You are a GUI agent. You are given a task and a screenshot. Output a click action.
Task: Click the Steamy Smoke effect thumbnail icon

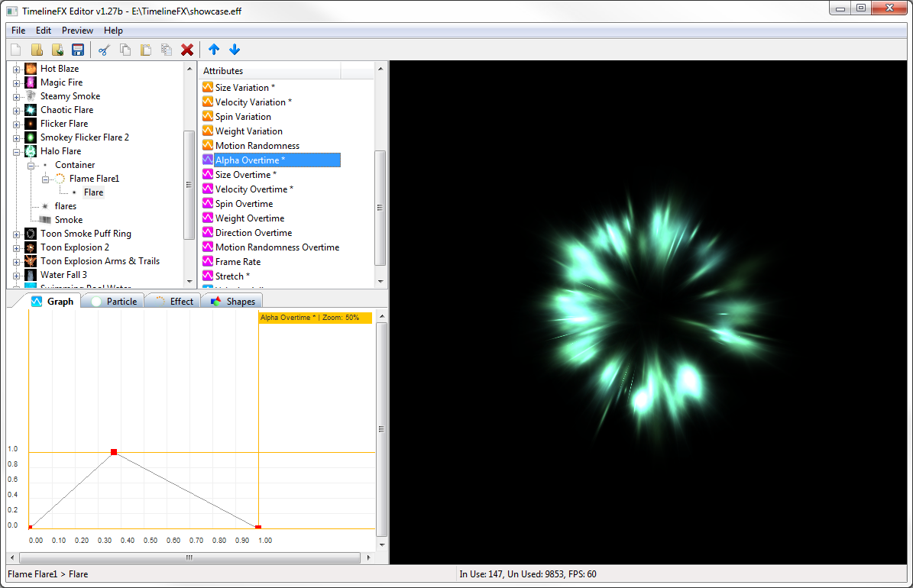click(31, 96)
